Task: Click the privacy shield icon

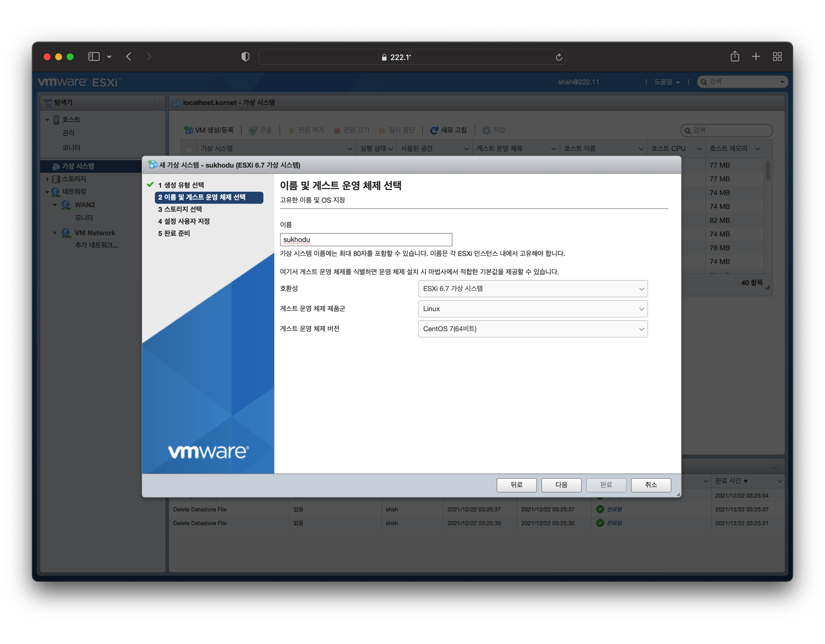Action: (245, 57)
